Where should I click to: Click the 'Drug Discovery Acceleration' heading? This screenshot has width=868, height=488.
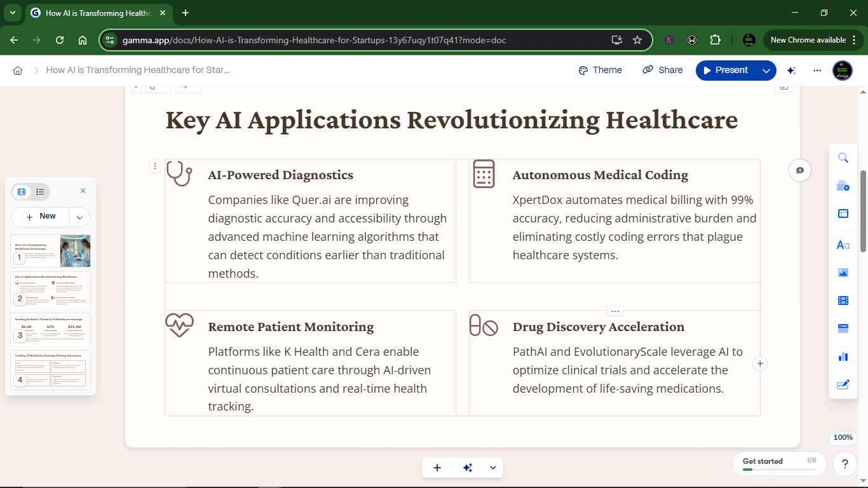pyautogui.click(x=599, y=327)
